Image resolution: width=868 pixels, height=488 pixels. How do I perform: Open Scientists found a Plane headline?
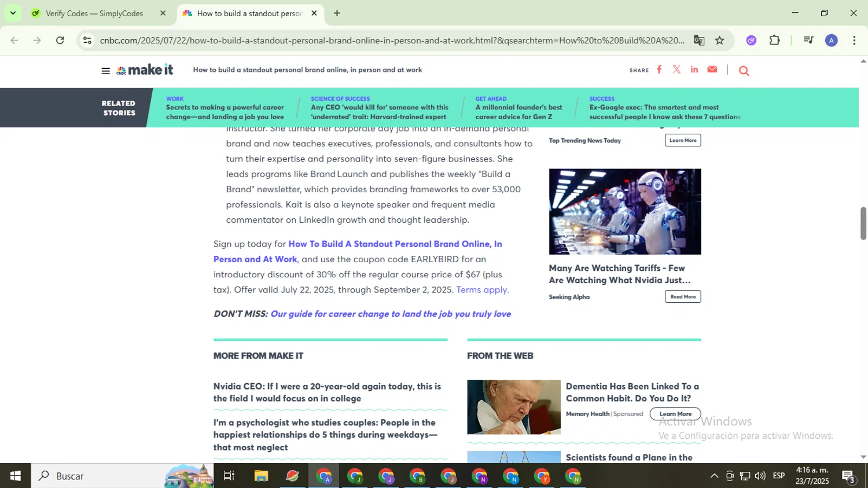629,457
